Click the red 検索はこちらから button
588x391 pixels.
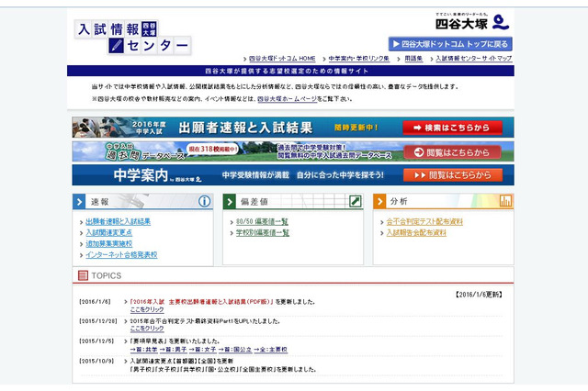coord(452,128)
